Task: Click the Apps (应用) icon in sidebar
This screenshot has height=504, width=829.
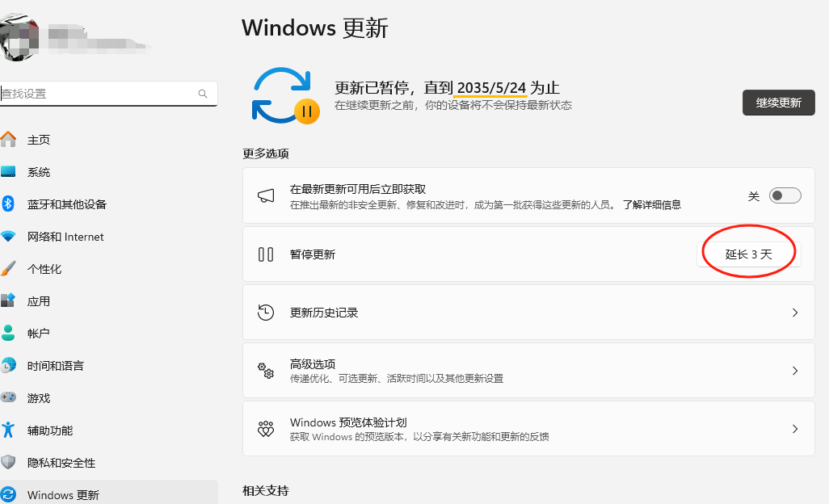Action: (x=8, y=300)
